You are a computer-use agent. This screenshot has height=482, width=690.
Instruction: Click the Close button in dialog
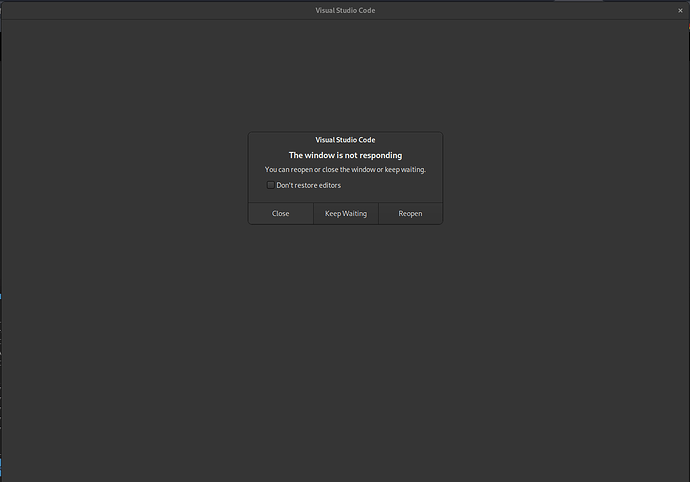[x=281, y=213]
